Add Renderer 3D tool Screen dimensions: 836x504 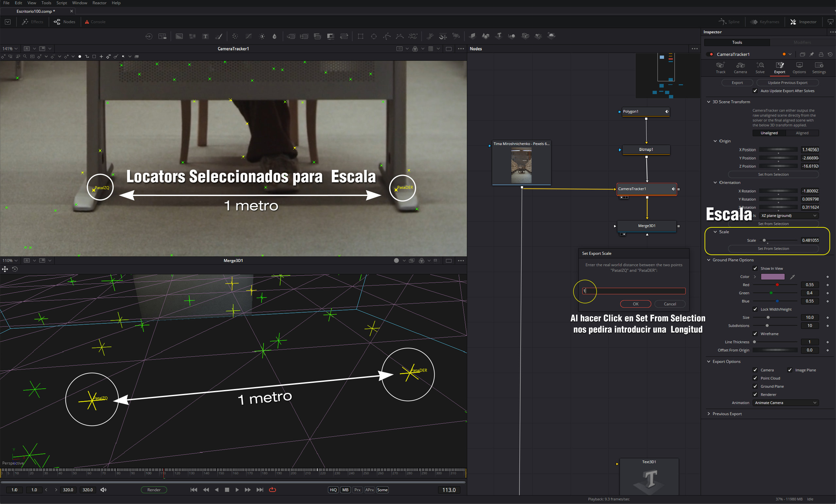(x=551, y=36)
